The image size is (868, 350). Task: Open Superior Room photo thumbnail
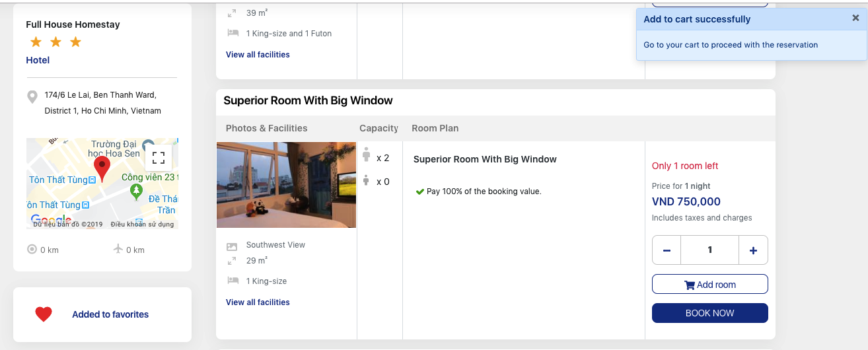(x=286, y=185)
